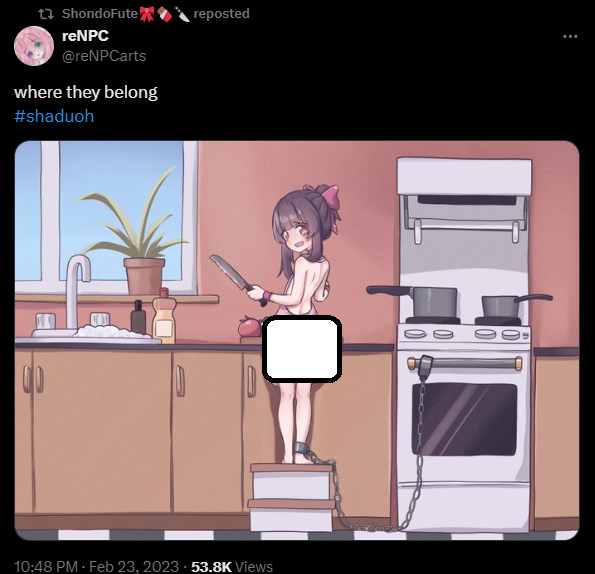Click the post text 'where they belong'
This screenshot has height=574, width=595.
pos(86,92)
